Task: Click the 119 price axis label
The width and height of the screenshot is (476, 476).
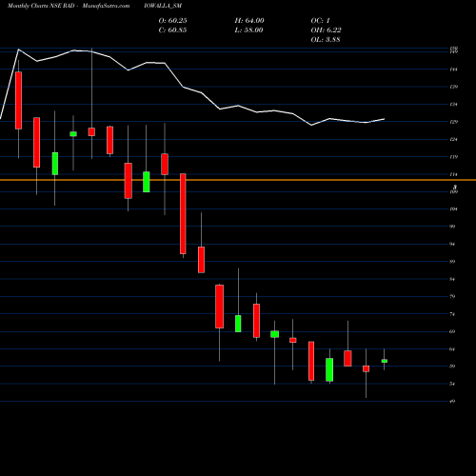Action: tap(453, 157)
